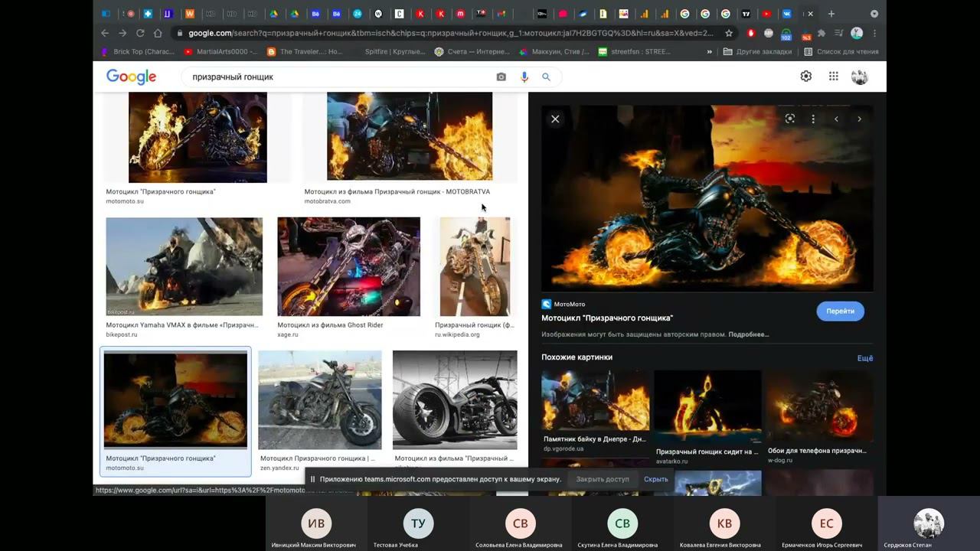Viewport: 980px width, 551px height.
Task: Click caption 'Мотоцикл из фильма Ghost Rider'
Action: (x=330, y=325)
